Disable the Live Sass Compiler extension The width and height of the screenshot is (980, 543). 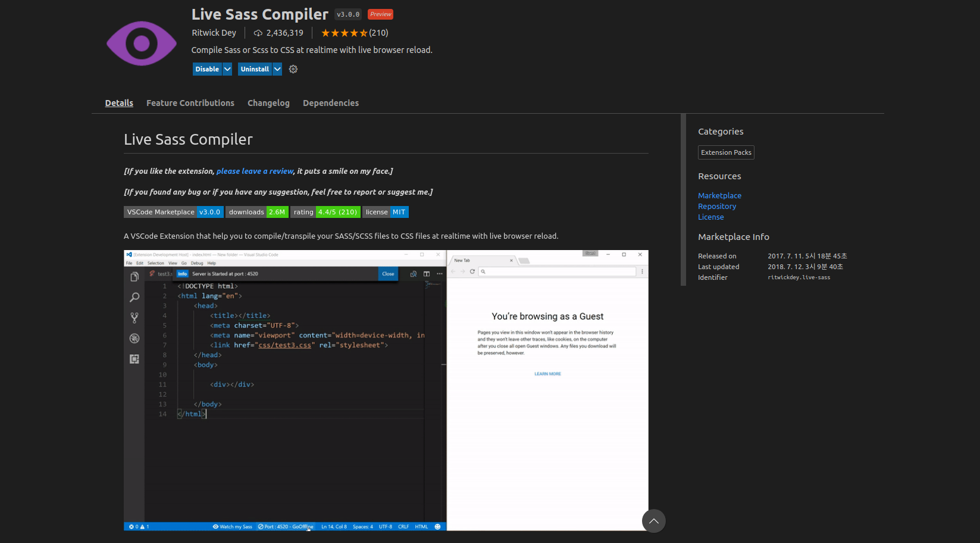click(x=207, y=69)
